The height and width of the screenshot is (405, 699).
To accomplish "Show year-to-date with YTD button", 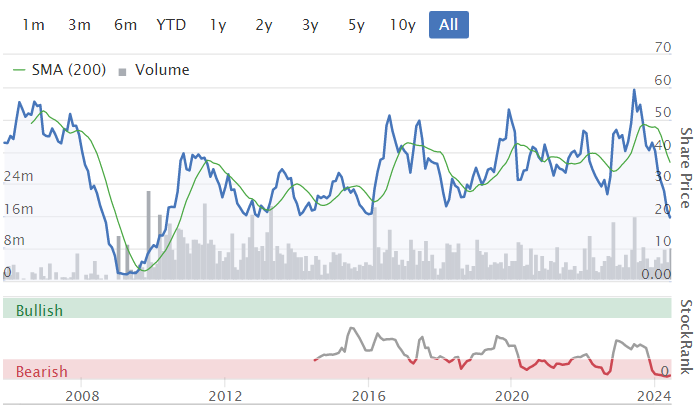I will coord(171,25).
